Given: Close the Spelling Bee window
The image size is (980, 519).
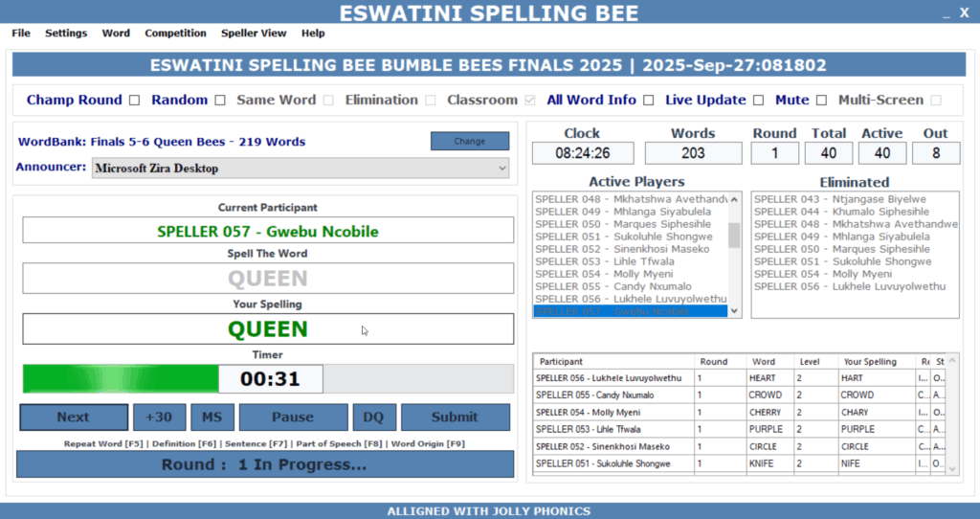Looking at the screenshot, I should pos(965,12).
